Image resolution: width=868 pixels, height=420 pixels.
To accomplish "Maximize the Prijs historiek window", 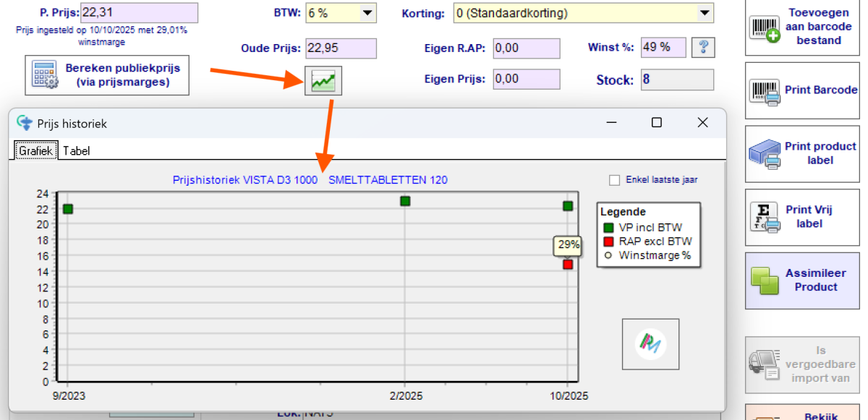I will [x=656, y=123].
